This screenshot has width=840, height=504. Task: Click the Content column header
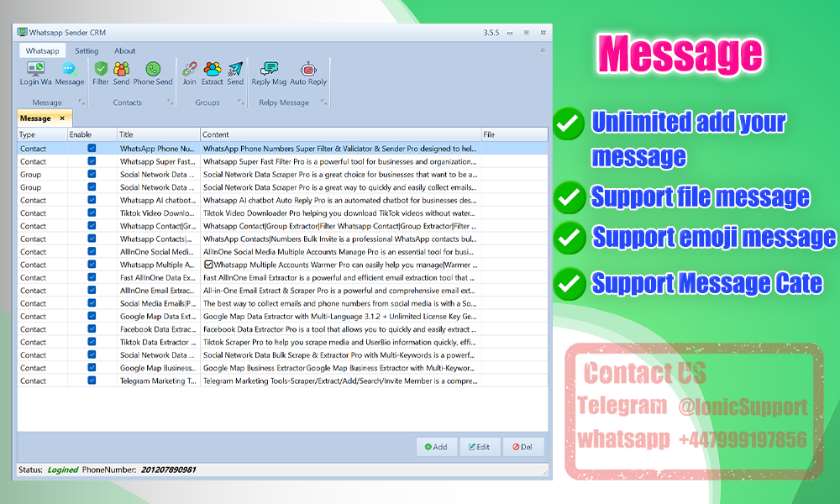click(x=341, y=134)
